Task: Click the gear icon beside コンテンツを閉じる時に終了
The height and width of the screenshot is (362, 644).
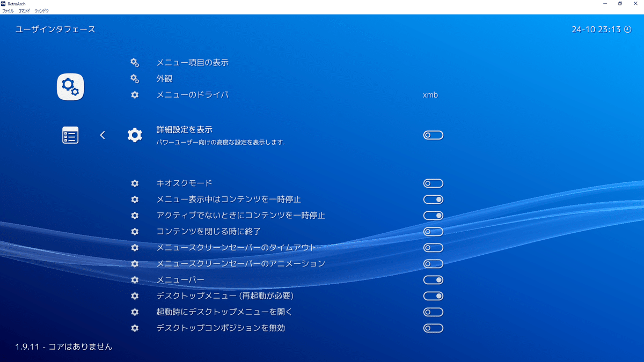Action: point(135,232)
